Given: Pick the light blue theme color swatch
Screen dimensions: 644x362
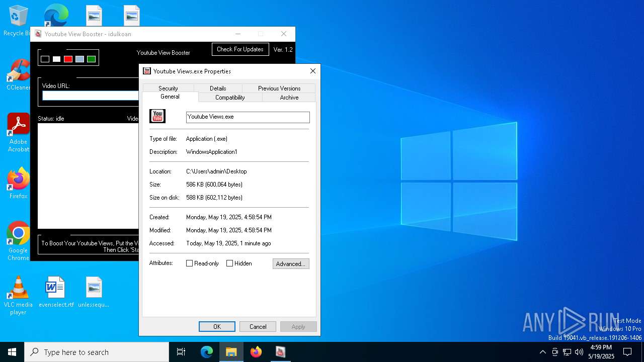Looking at the screenshot, I should click(x=79, y=59).
